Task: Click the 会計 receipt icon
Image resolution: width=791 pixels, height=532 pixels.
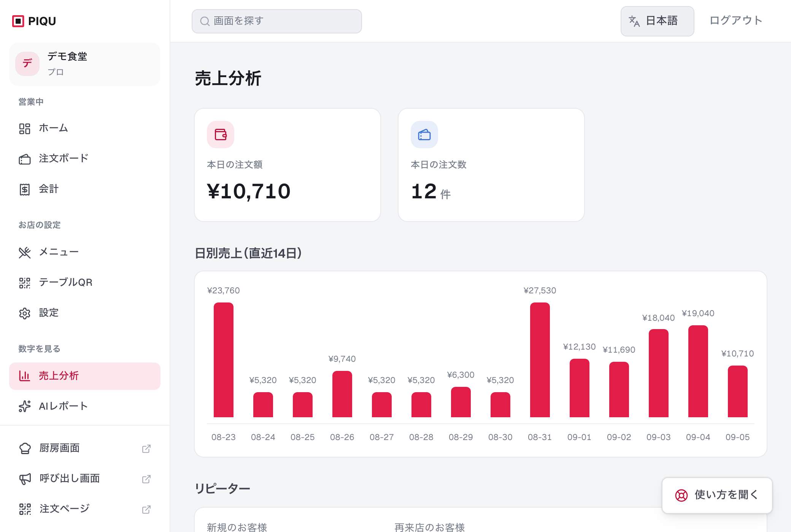Action: pos(25,189)
